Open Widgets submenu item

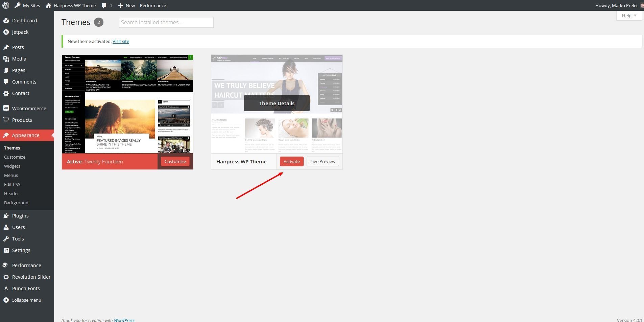12,166
